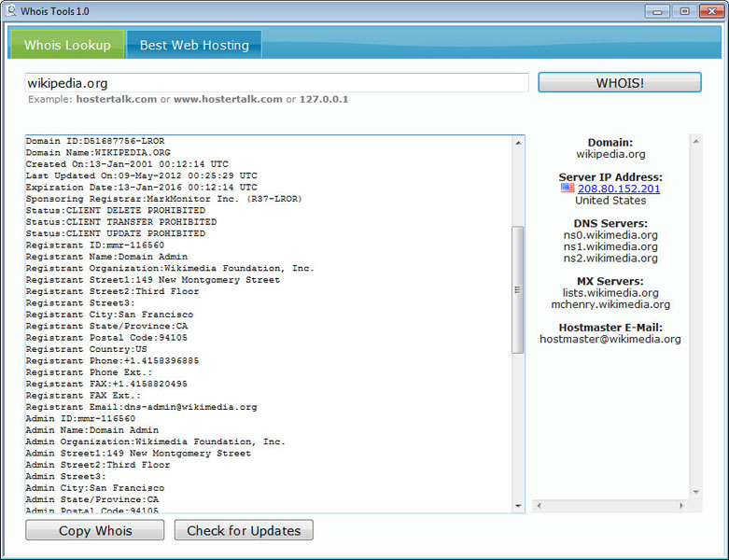
Task: Click mchenry.wikimedia.org under MX Servers
Action: (610, 304)
